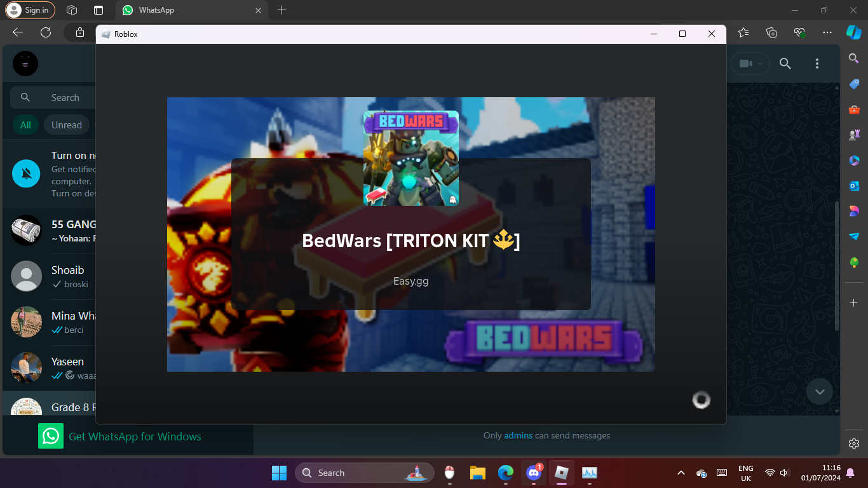Minimize the Roblox window

[x=653, y=34]
